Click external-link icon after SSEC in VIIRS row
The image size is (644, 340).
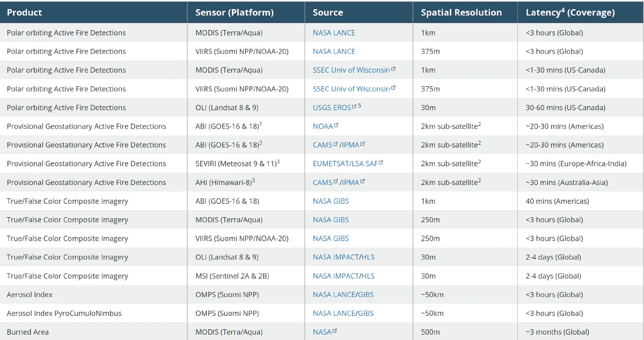393,87
